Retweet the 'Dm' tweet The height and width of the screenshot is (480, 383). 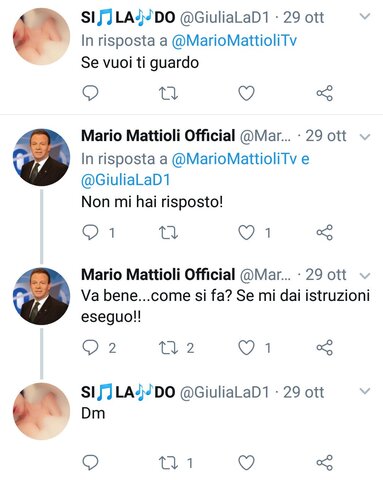point(168,463)
